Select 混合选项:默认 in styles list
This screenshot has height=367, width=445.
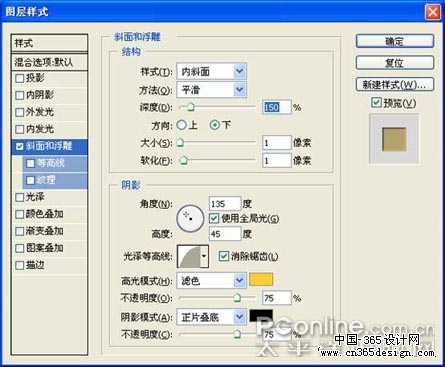(x=49, y=62)
